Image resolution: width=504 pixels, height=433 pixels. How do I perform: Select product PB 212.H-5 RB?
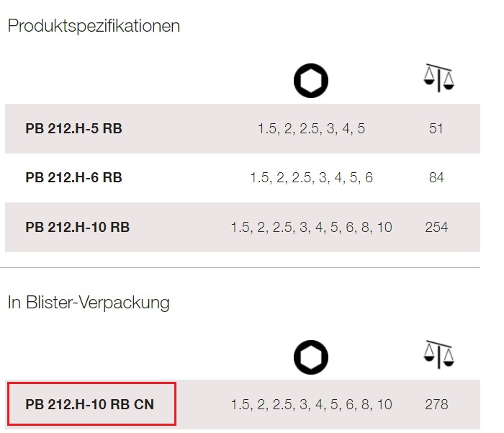click(73, 129)
